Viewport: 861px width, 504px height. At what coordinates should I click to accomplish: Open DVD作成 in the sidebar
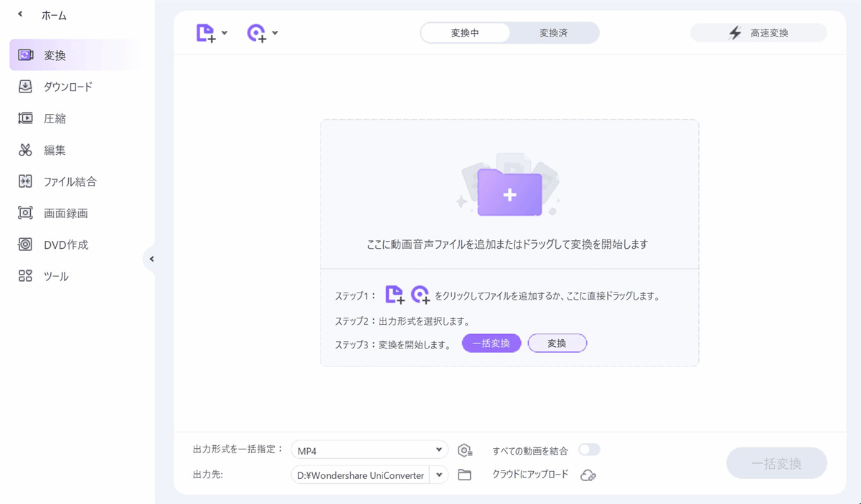pyautogui.click(x=65, y=244)
